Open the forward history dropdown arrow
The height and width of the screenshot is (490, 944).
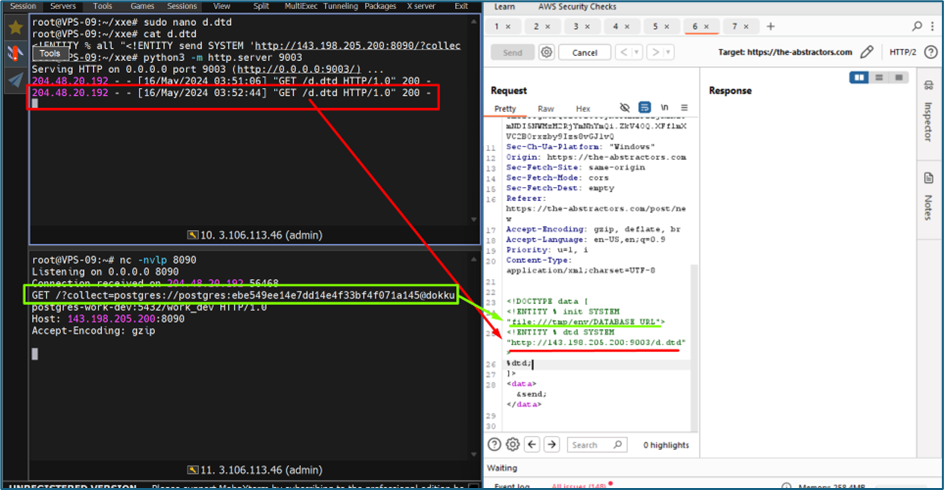point(669,52)
